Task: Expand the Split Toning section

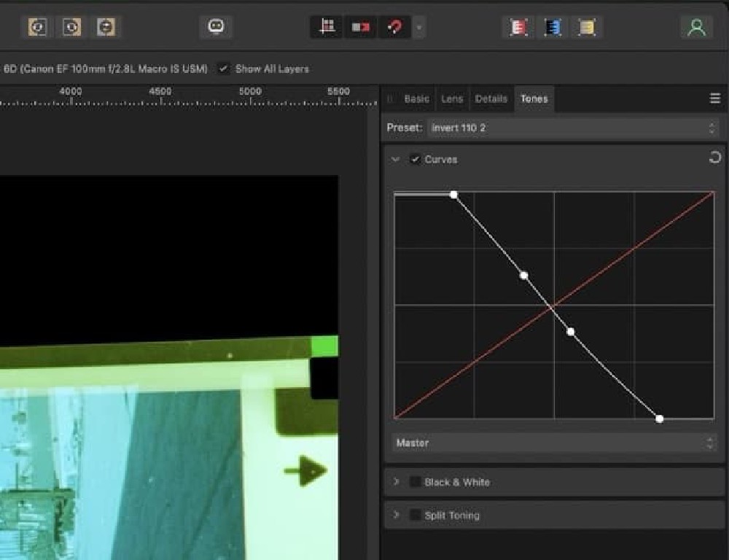Action: point(396,514)
